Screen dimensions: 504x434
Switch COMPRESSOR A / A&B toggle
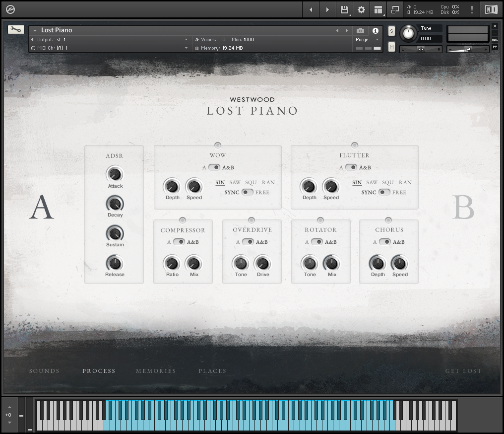179,242
